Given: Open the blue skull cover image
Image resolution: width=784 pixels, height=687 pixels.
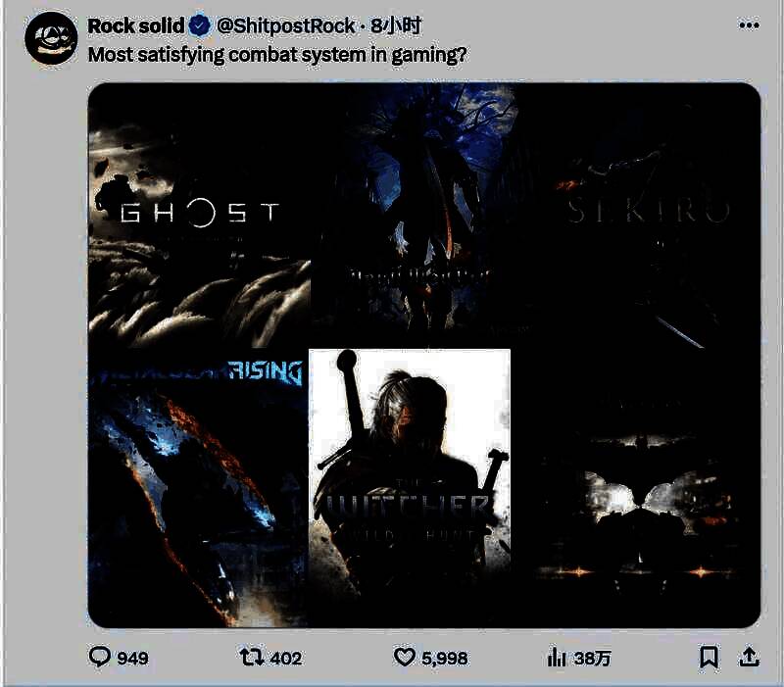Looking at the screenshot, I should pos(410,216).
